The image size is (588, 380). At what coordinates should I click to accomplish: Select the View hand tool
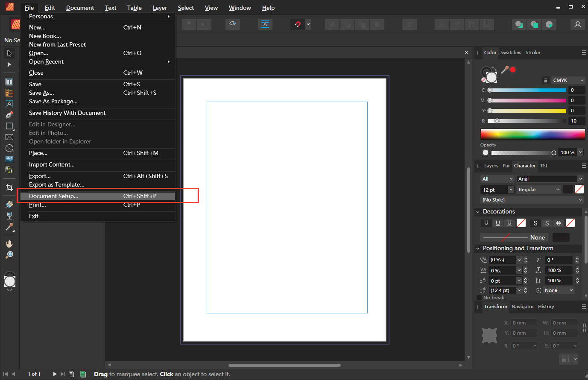point(9,244)
